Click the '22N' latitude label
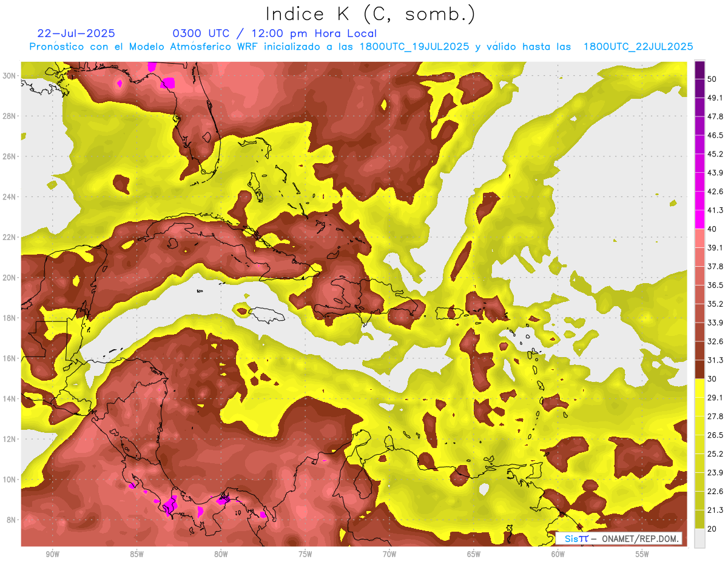The width and height of the screenshot is (728, 562). (10, 237)
